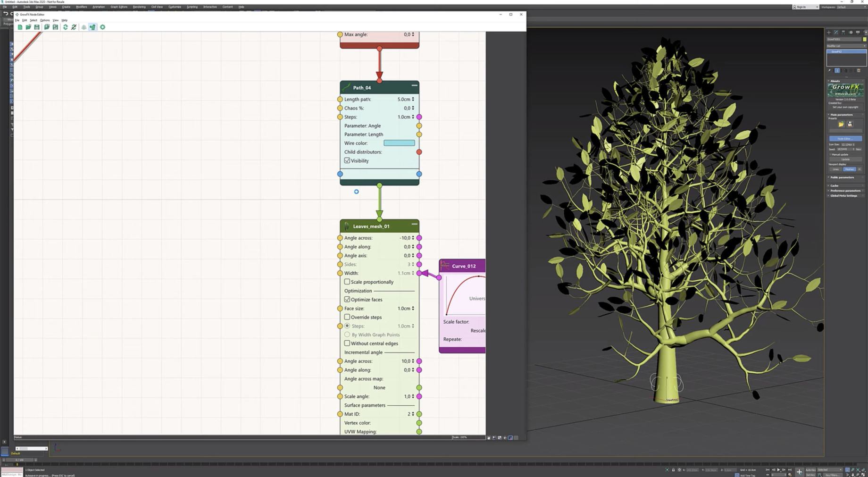The height and width of the screenshot is (477, 868).
Task: Collapse the Main parameters rollout
Action: click(842, 115)
